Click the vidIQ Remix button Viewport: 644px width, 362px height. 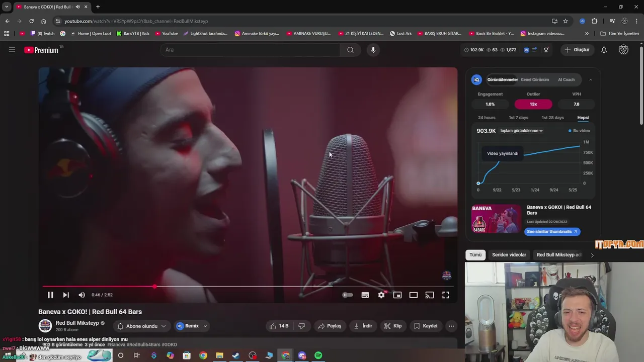point(188,326)
